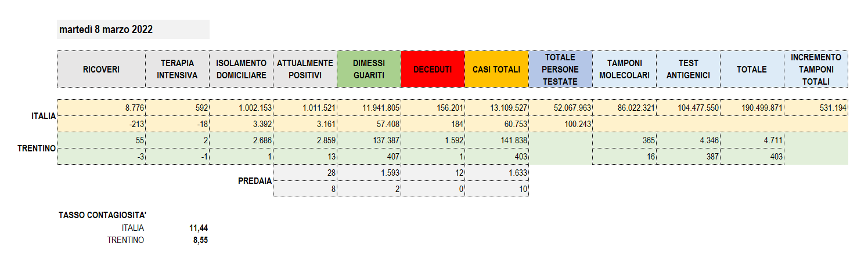Viewport: 868px width, 261px height.
Task: Select the TOTALE PERSONE TESTATE header
Action: [560, 69]
